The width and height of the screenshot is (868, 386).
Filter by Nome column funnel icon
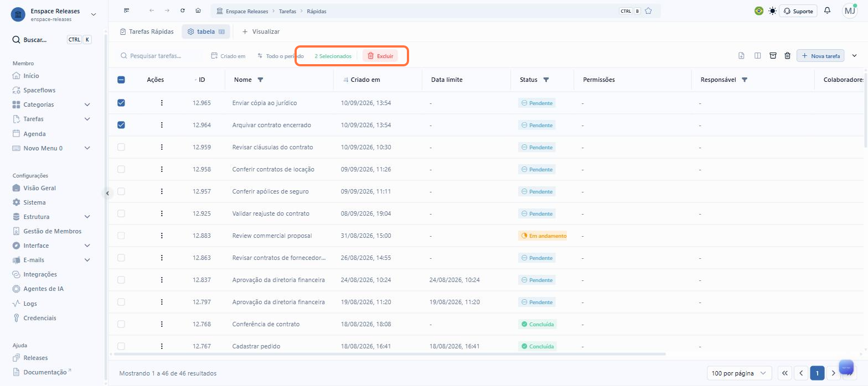260,80
